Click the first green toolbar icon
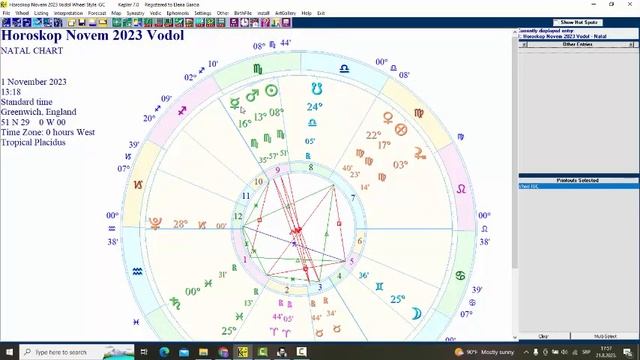This screenshot has width=640, height=360. [x=117, y=22]
